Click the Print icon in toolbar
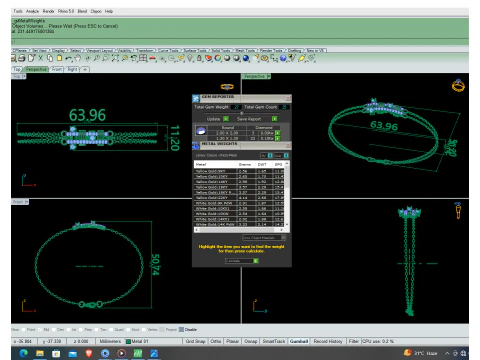 click(x=22, y=58)
